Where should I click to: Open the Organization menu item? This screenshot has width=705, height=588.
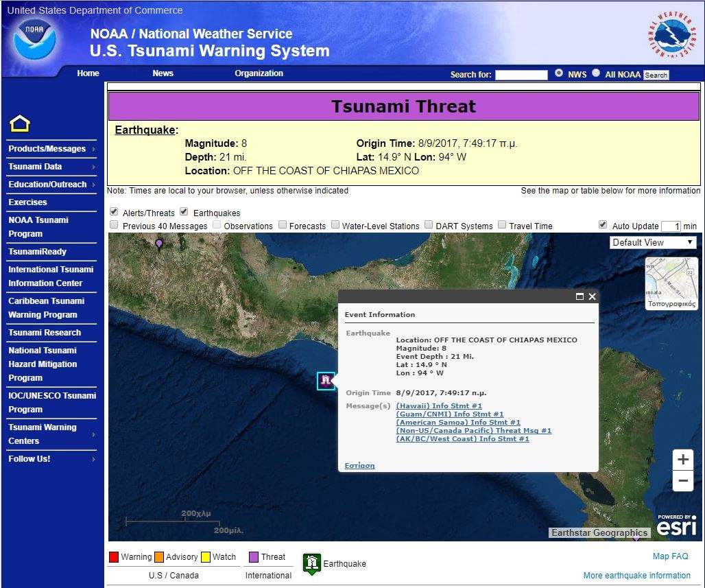pos(259,73)
